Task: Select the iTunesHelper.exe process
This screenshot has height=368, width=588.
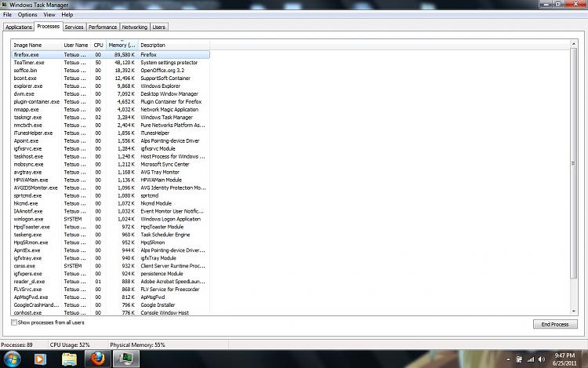Action: pos(111,133)
